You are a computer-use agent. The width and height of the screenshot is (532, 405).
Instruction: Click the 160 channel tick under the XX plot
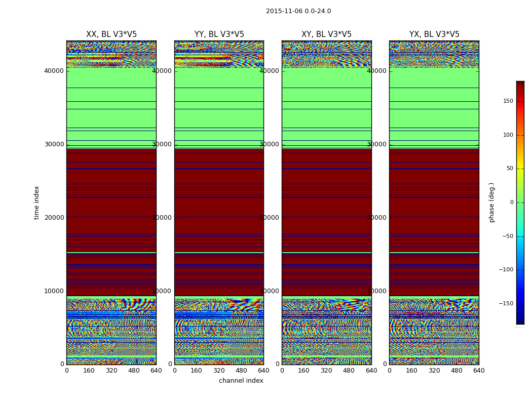pos(89,371)
